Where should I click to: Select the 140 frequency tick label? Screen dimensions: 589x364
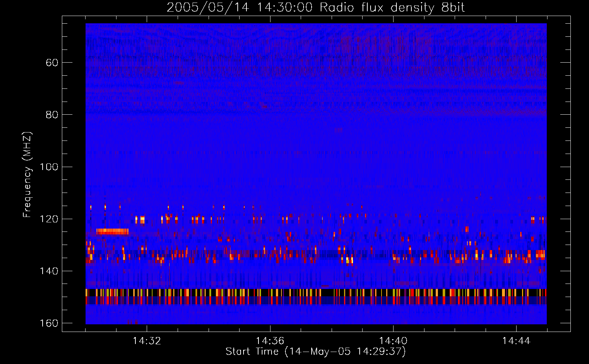[x=49, y=271]
